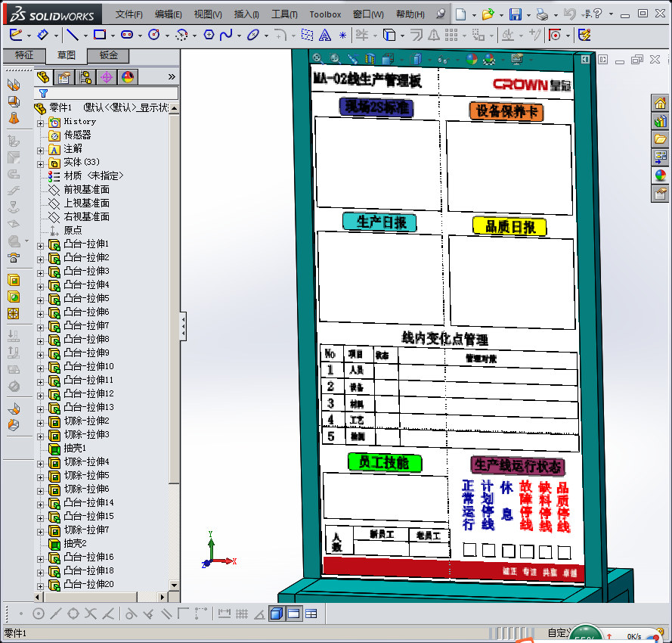Switch to the 钣金 tab
This screenshot has width=672, height=643.
108,55
